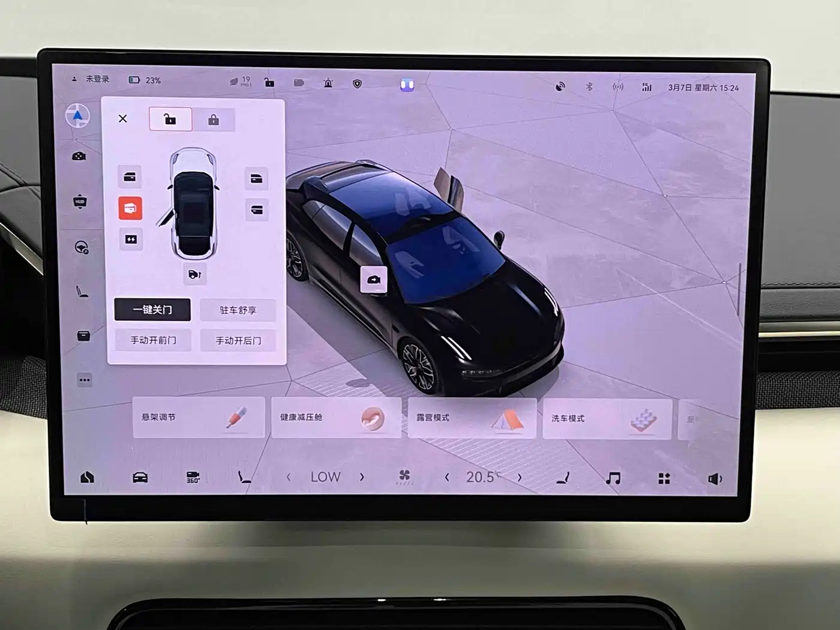Toggle the orange highlighted open door

coord(130,208)
